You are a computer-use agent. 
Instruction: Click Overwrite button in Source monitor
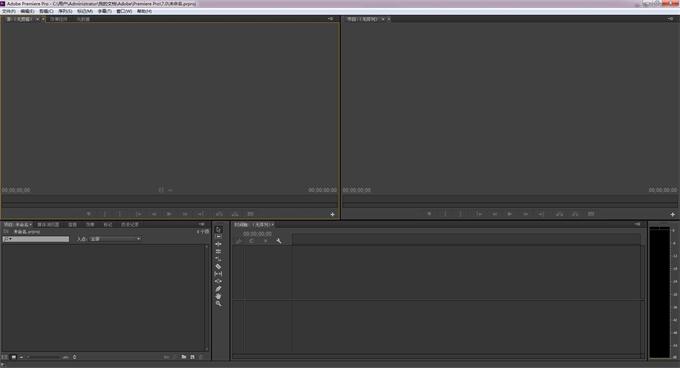(x=235, y=214)
